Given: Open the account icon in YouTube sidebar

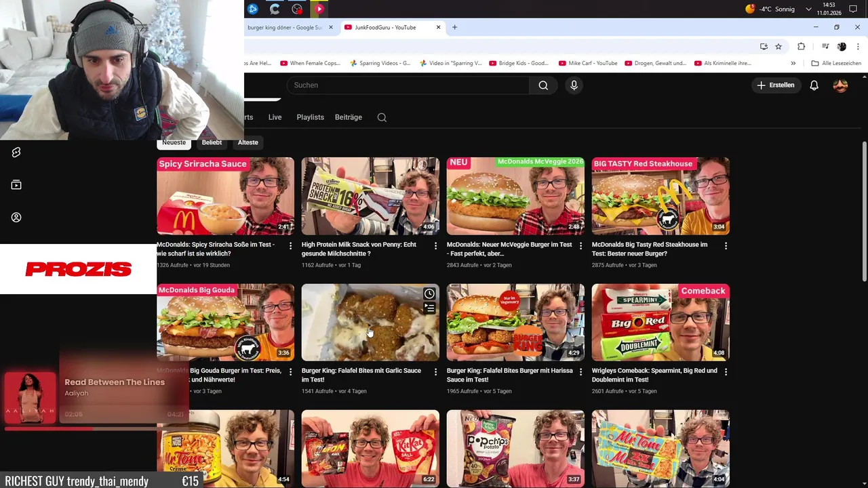Looking at the screenshot, I should pyautogui.click(x=16, y=218).
